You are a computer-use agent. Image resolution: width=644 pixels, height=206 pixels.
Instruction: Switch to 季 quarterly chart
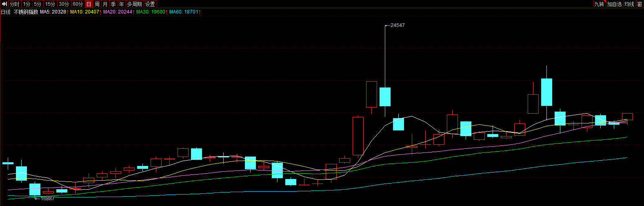tap(113, 4)
